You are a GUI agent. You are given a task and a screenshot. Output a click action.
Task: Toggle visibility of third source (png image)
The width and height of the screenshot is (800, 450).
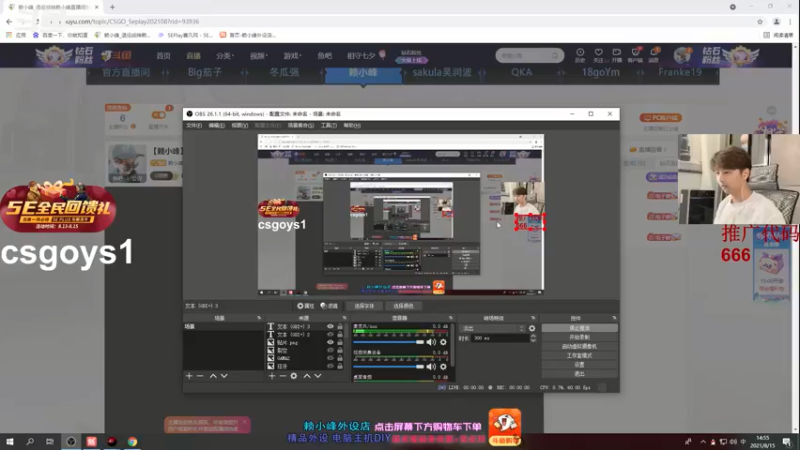(x=330, y=342)
